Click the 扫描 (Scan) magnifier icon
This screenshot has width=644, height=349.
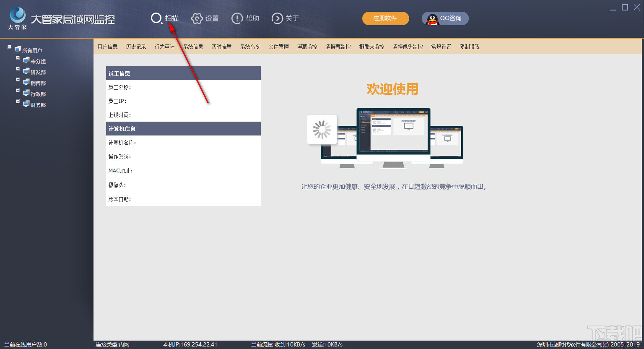156,18
